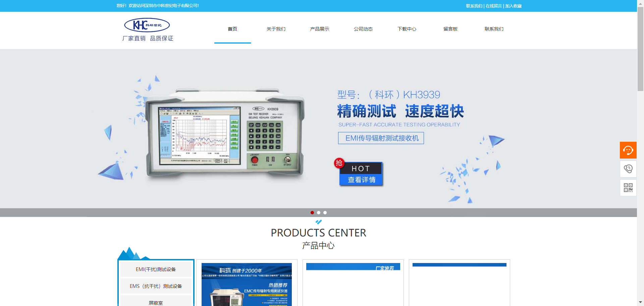Image resolution: width=644 pixels, height=306 pixels.
Task: Click the 在线留言 link in the top bar
Action: (494, 6)
